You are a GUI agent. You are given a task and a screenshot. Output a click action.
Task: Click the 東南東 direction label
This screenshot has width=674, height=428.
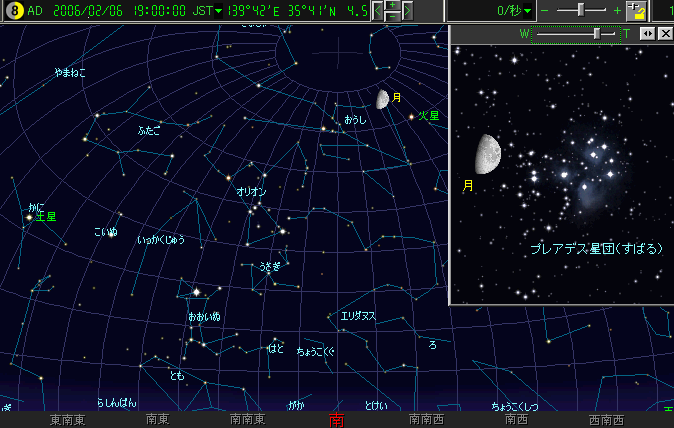click(x=67, y=420)
